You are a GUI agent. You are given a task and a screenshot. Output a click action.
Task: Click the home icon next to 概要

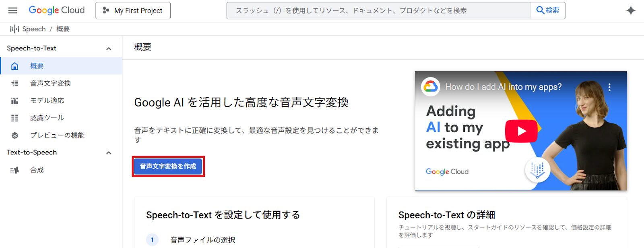pyautogui.click(x=15, y=66)
